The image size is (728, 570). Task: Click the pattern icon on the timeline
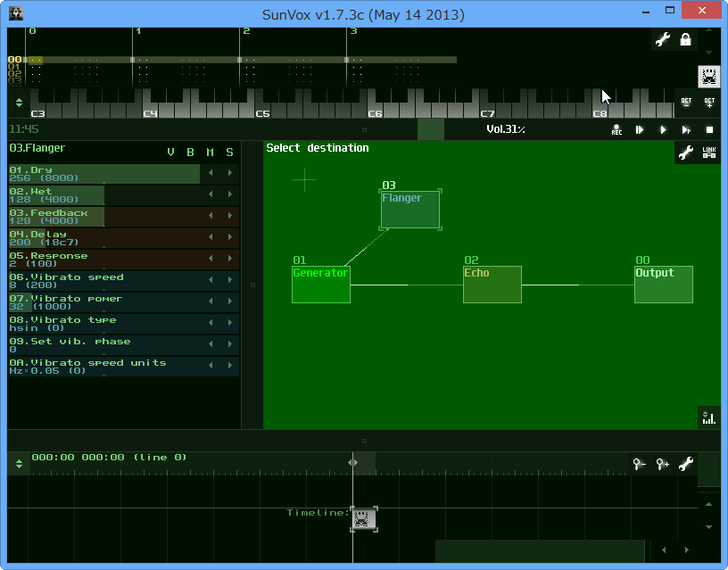(x=363, y=519)
